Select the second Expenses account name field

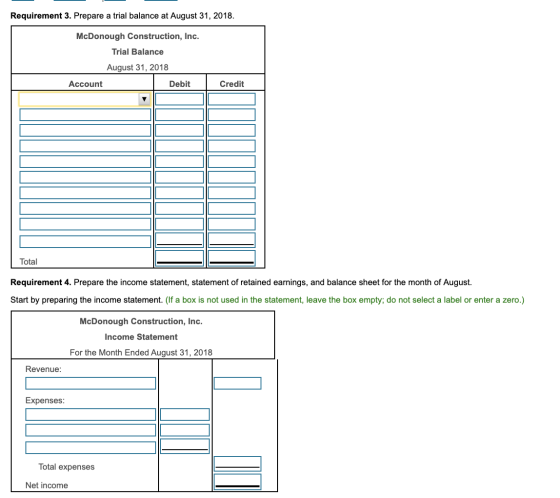coord(90,430)
